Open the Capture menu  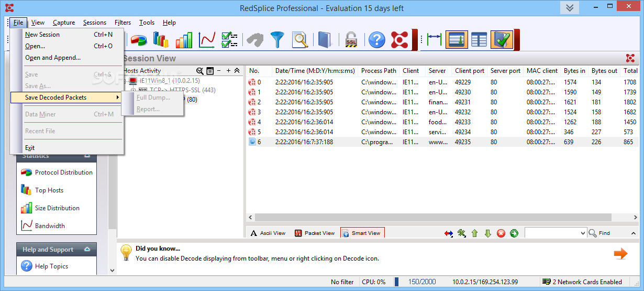pos(64,23)
